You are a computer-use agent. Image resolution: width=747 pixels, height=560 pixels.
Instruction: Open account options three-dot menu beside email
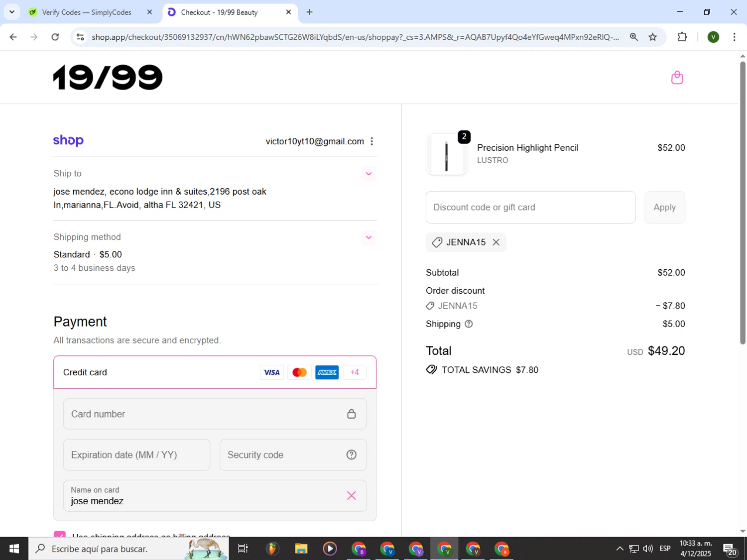[372, 141]
